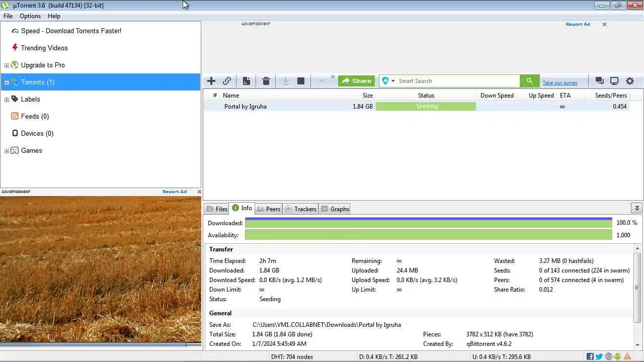Click the Downloaded progress bar

coord(429,223)
